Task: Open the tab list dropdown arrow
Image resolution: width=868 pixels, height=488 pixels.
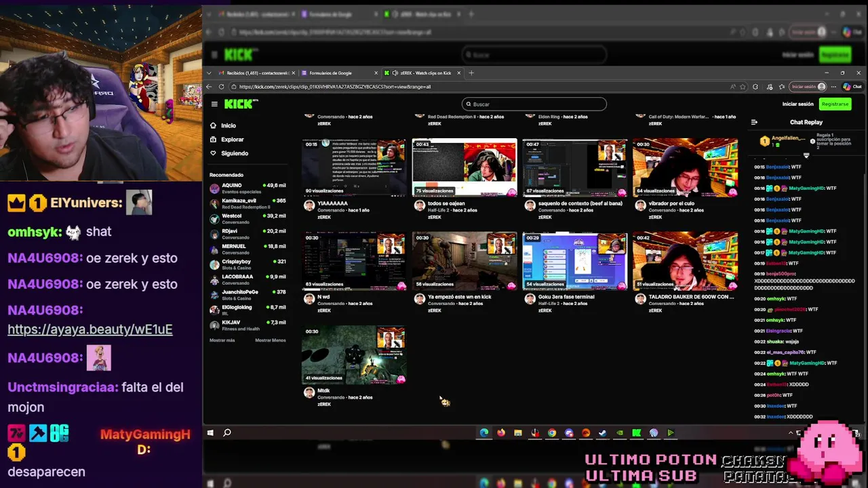Action: (x=209, y=73)
